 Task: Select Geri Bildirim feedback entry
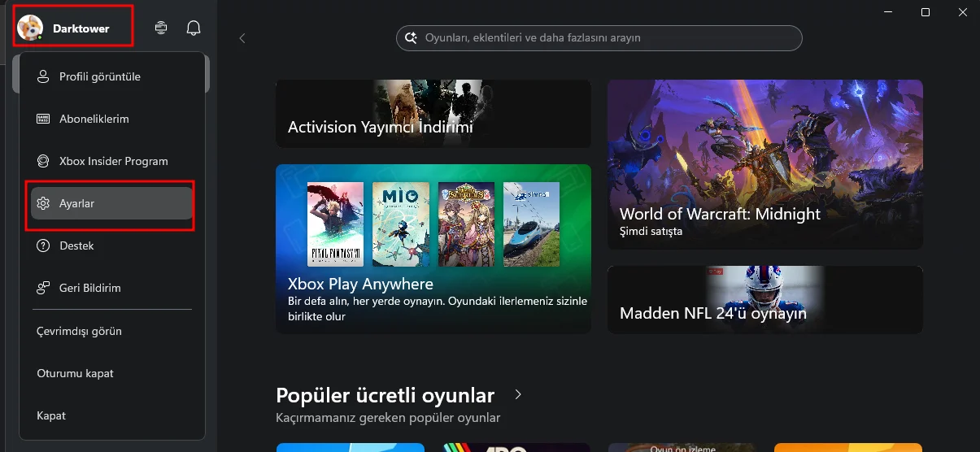tap(111, 288)
